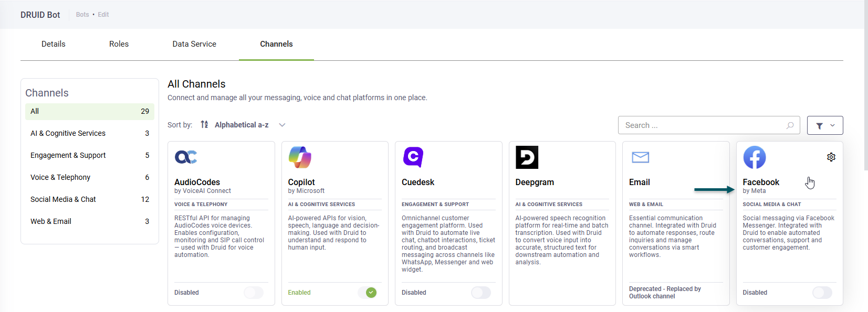Click the search magnifier icon
The height and width of the screenshot is (312, 868).
[790, 125]
